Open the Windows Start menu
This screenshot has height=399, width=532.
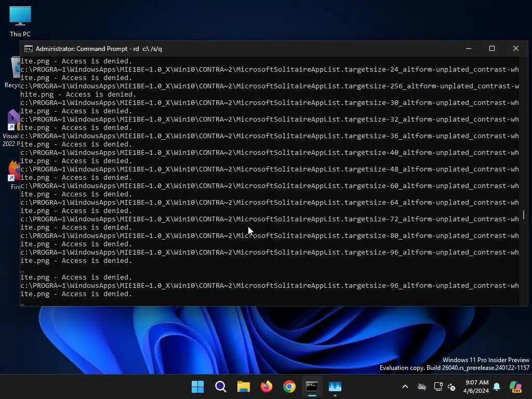point(197,387)
